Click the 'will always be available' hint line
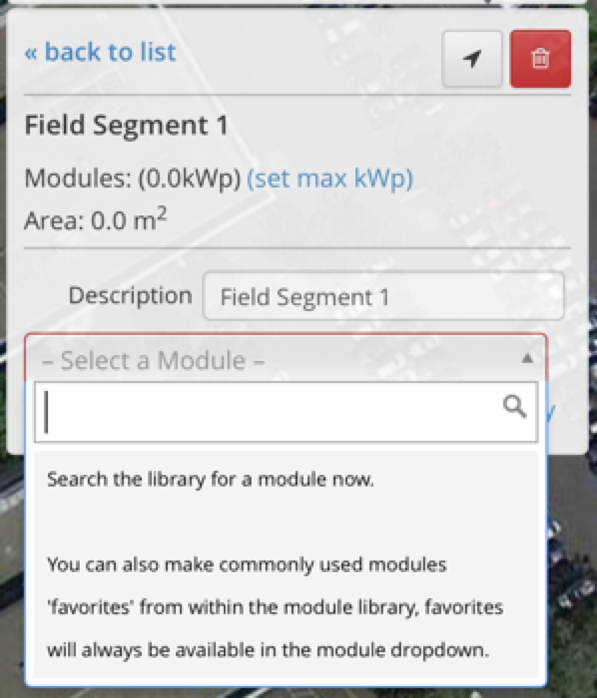 [268, 650]
